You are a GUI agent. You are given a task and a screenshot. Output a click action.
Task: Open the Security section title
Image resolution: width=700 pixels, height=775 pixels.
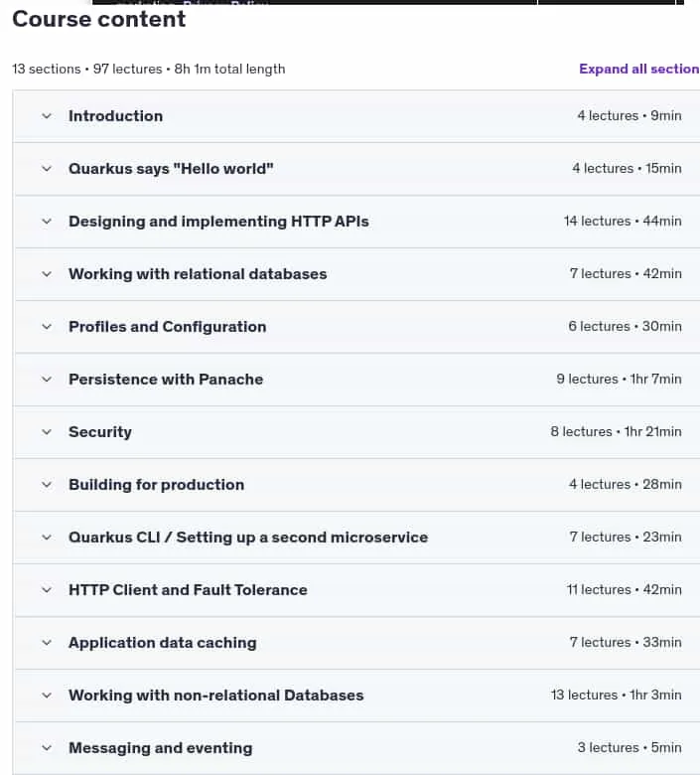(100, 432)
